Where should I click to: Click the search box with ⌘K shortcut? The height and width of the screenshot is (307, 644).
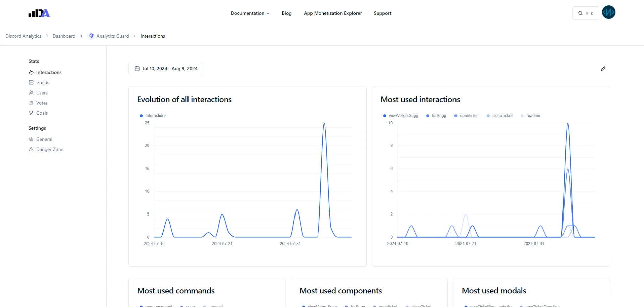[x=586, y=13]
